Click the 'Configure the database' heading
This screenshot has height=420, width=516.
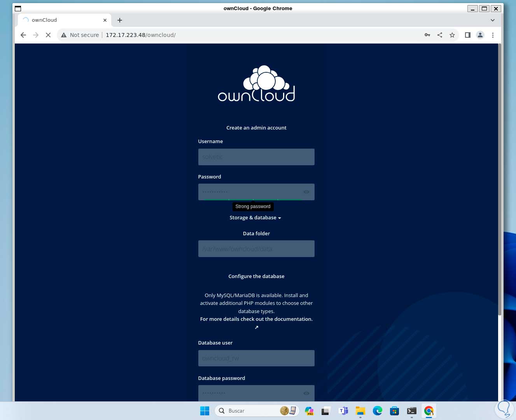coord(256,276)
